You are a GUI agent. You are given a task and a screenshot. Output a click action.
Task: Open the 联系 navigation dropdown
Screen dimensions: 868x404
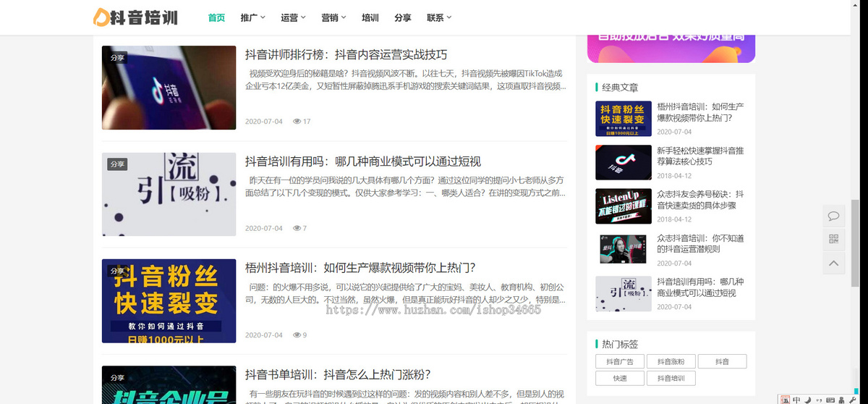[439, 17]
